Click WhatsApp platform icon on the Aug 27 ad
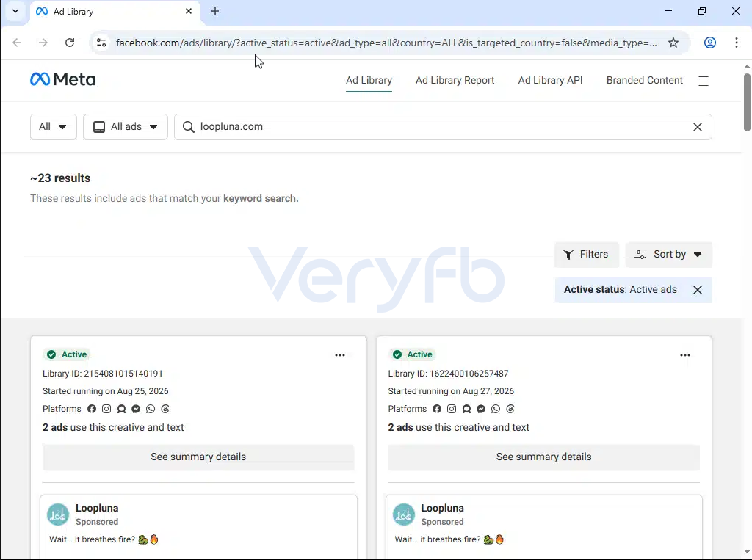This screenshot has width=752, height=560. pyautogui.click(x=496, y=409)
